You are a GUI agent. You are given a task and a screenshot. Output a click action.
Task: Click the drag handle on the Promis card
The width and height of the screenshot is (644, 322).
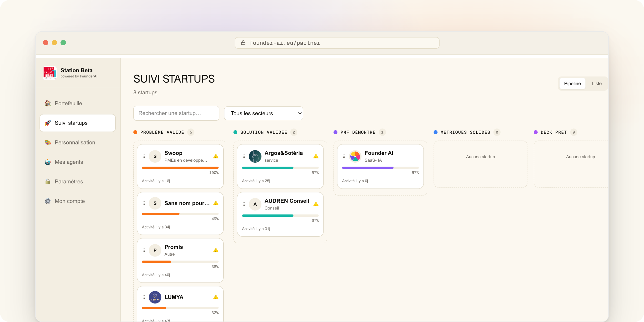tap(144, 250)
